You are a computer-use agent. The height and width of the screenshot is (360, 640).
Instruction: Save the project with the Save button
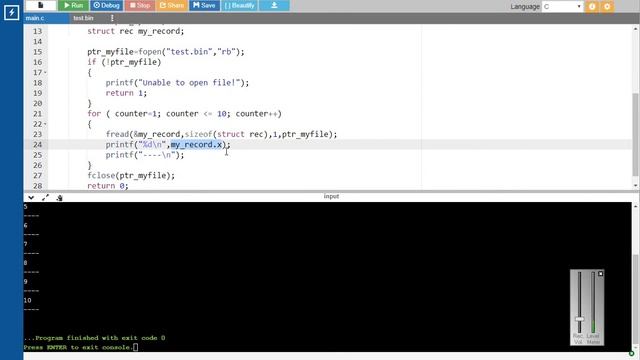point(204,5)
